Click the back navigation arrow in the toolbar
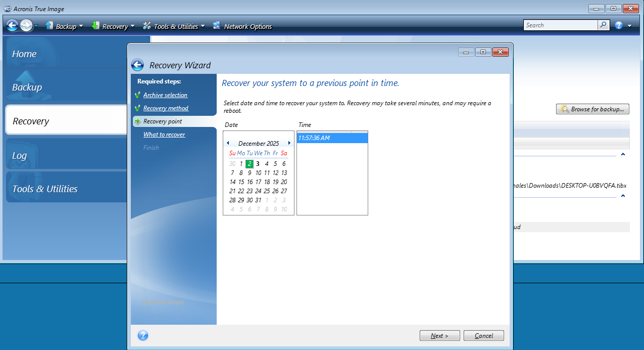Viewport: 644px width, 350px height. [x=11, y=25]
